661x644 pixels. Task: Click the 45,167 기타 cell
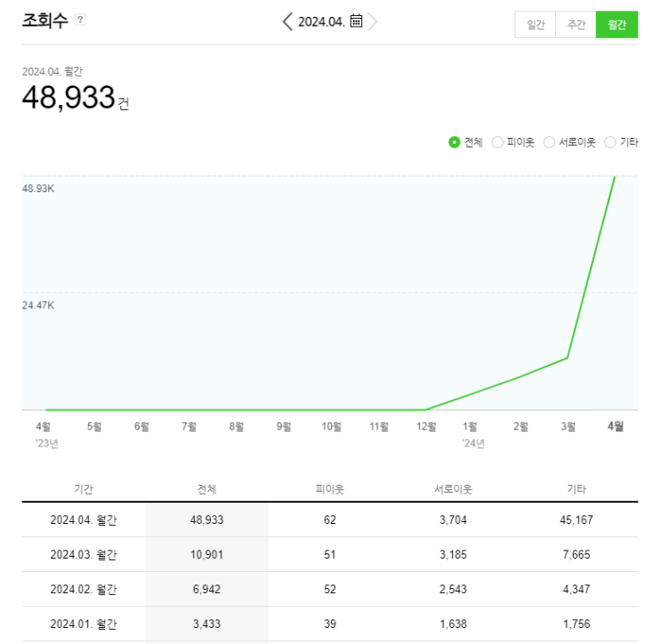(x=576, y=519)
